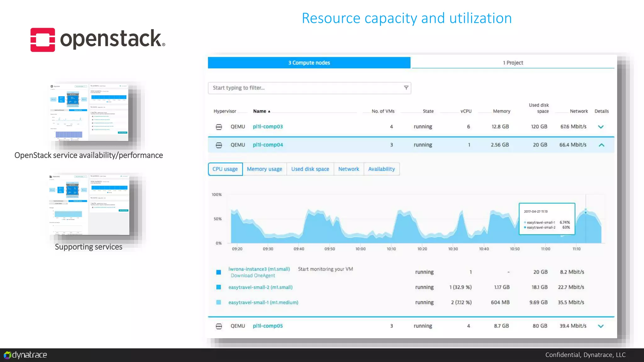This screenshot has height=362, width=644.
Task: Click the filter funnel icon
Action: point(406,88)
